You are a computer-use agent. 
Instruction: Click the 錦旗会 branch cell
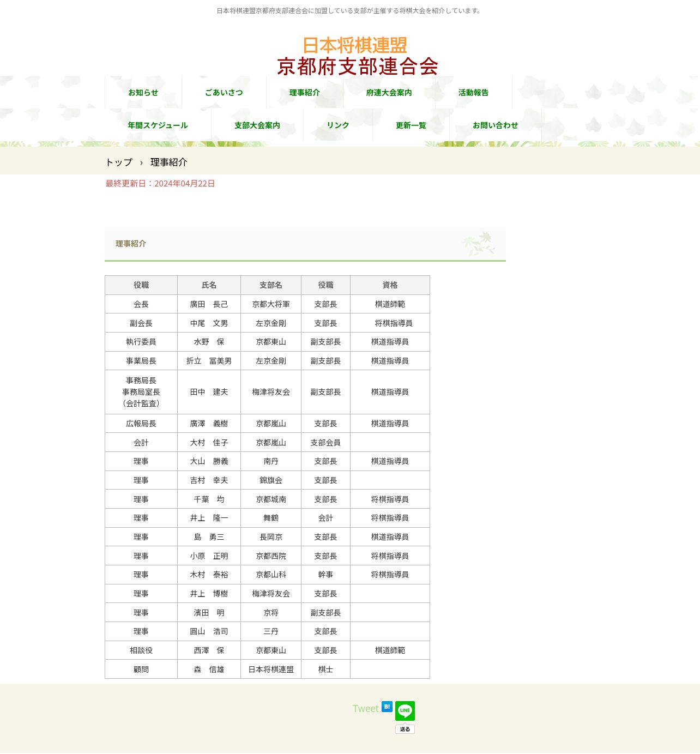click(271, 480)
